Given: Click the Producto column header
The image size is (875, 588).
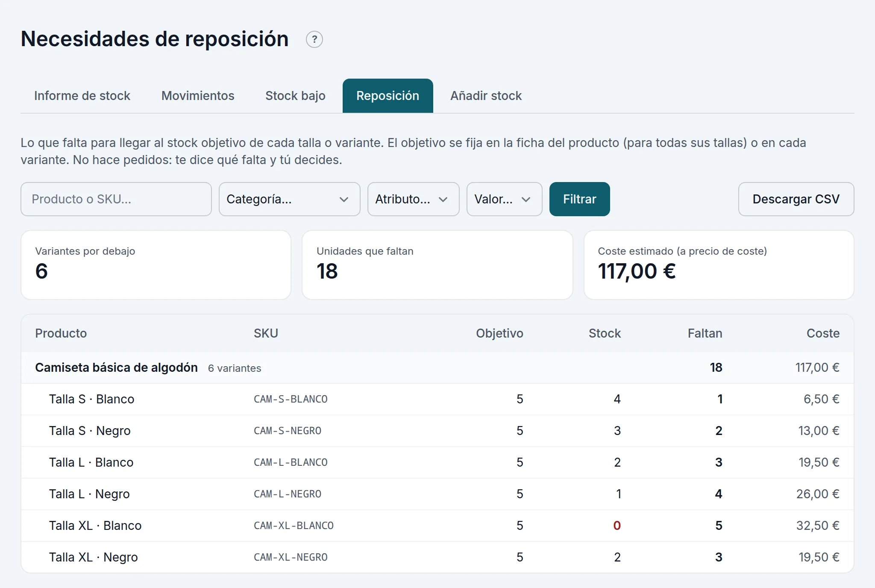Looking at the screenshot, I should click(x=61, y=333).
